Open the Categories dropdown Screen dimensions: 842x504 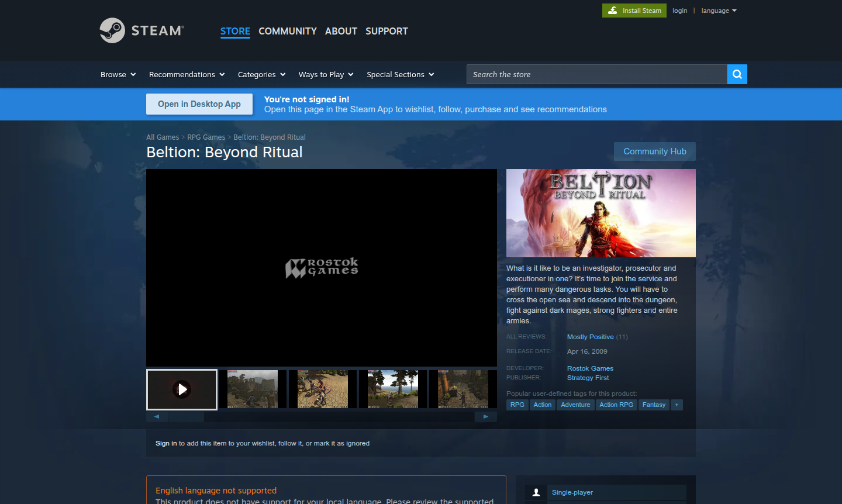[x=261, y=74]
